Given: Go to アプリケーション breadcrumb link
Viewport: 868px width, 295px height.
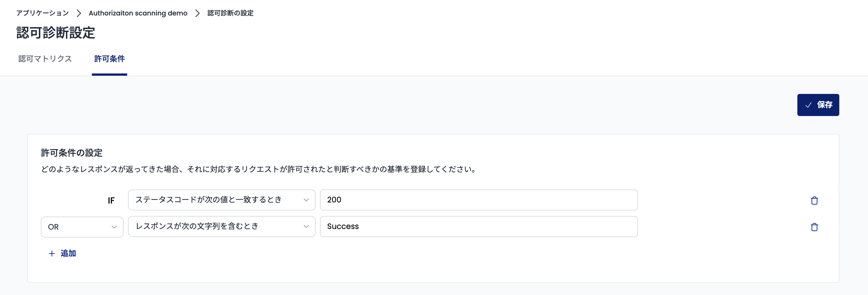Looking at the screenshot, I should point(42,13).
